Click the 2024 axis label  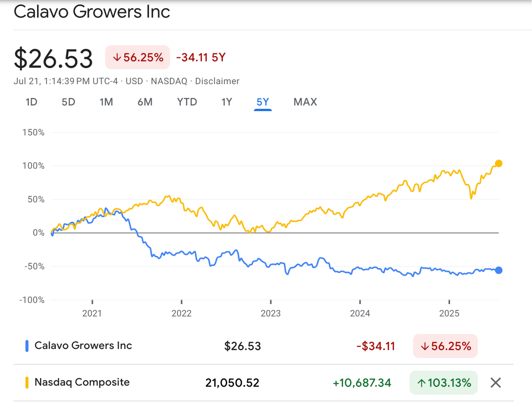click(360, 313)
